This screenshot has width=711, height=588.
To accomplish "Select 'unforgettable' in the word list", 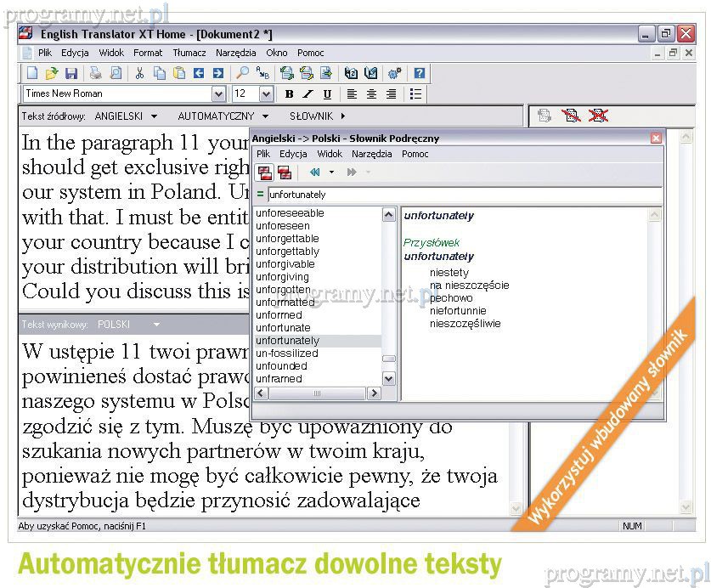I will click(x=287, y=239).
